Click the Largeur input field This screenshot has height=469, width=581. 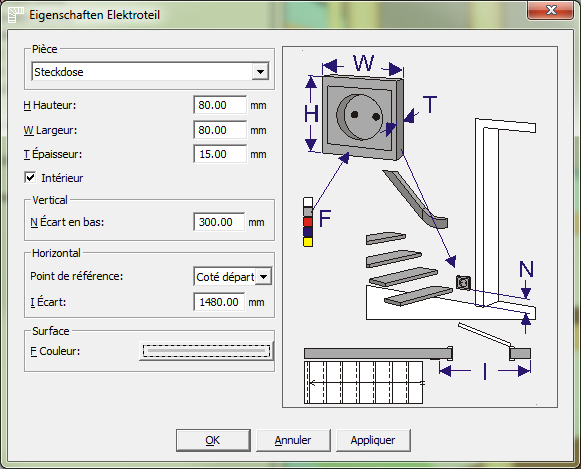coord(220,130)
